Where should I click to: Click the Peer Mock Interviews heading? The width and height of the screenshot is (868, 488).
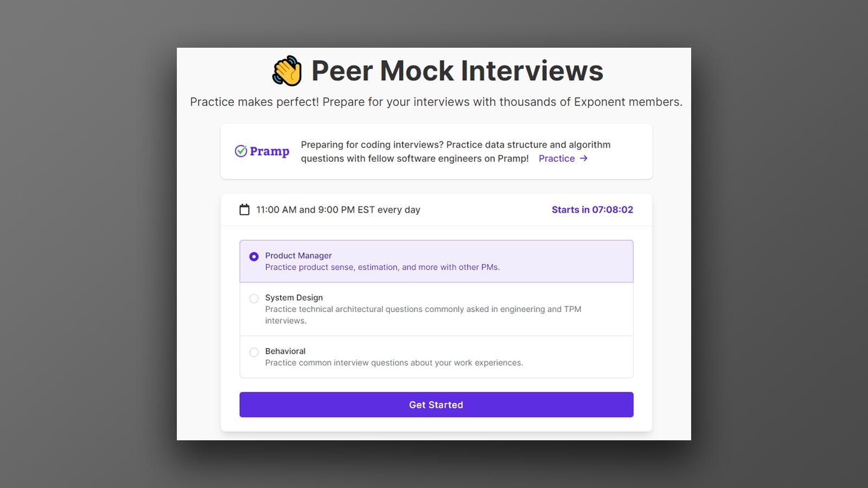pyautogui.click(x=457, y=71)
